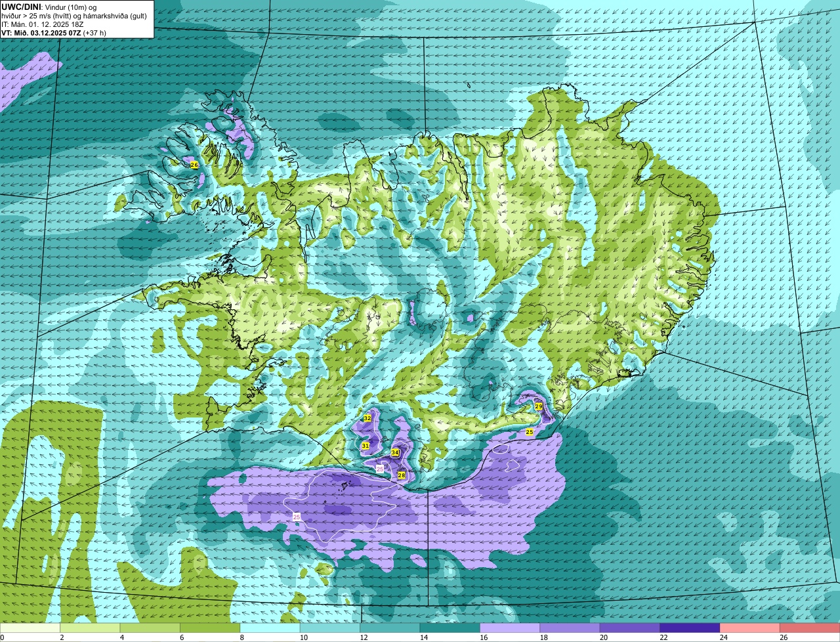Click the 8–10 m/s light cyan legend swatch

pyautogui.click(x=270, y=628)
